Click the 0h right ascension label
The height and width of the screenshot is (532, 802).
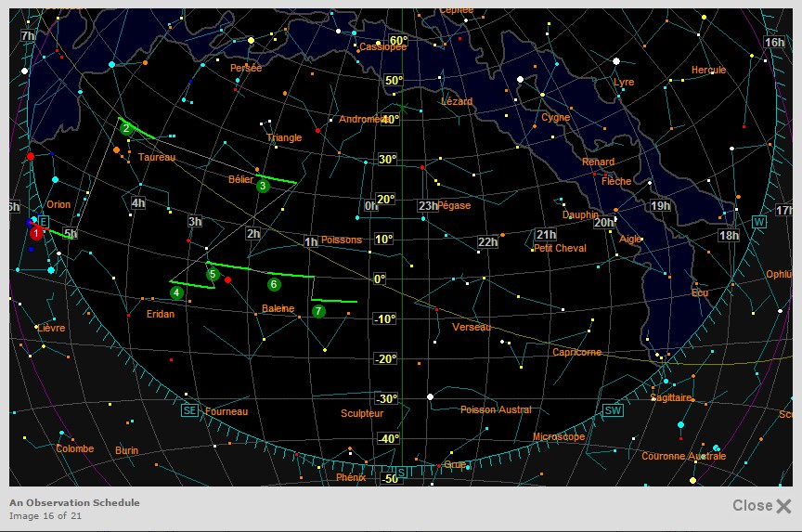(370, 205)
